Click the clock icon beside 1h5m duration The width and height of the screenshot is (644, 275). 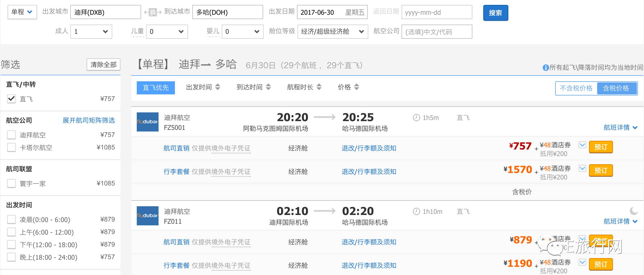pyautogui.click(x=416, y=118)
